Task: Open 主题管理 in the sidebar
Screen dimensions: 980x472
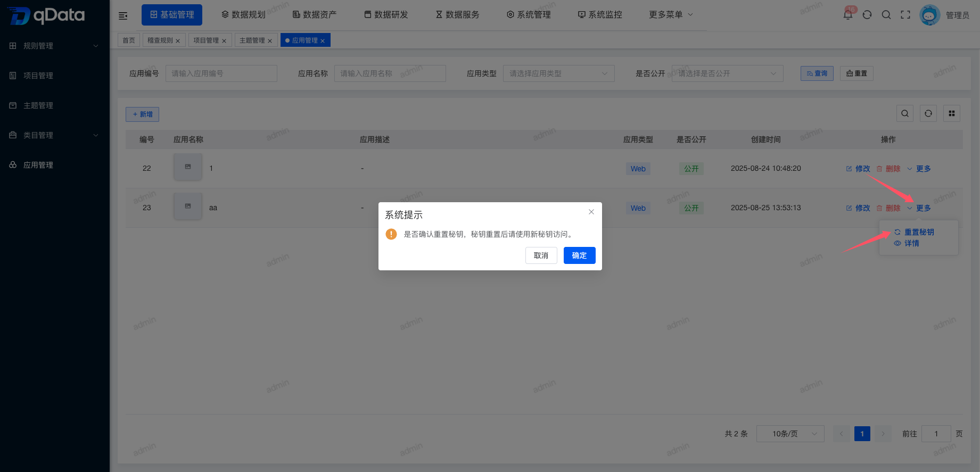Action: [x=55, y=105]
